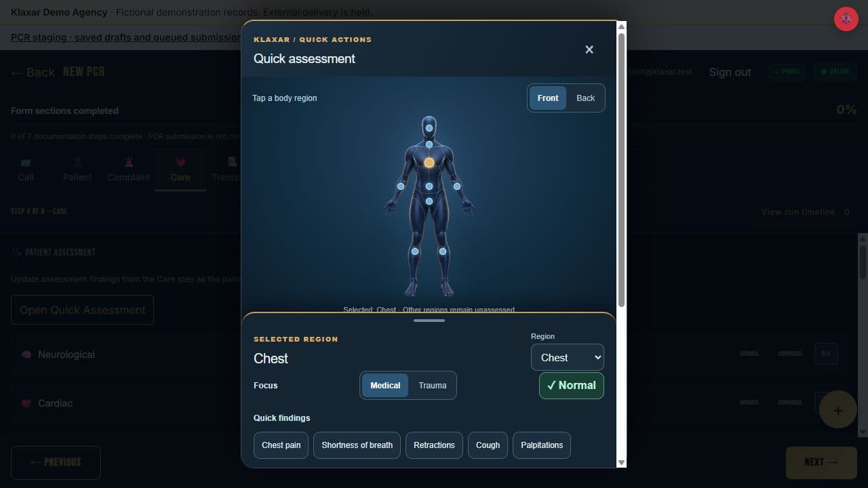Set Focus to Medical
868x488 pixels.
(385, 386)
